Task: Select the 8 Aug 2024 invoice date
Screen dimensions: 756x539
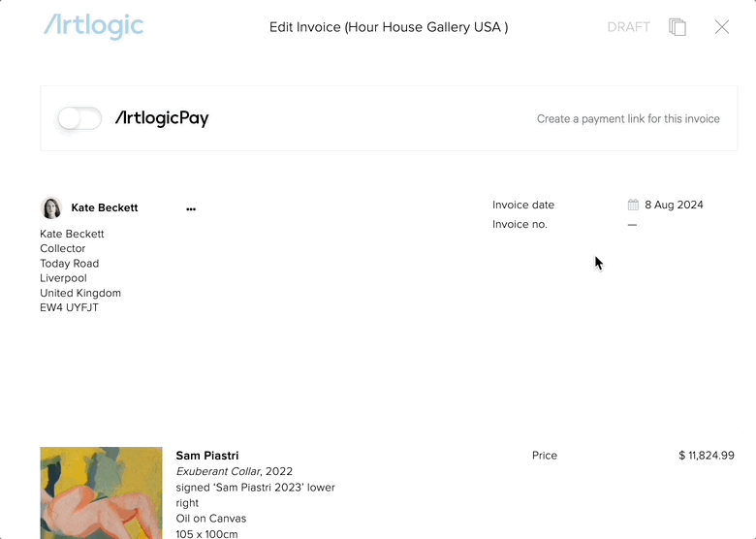Action: (x=674, y=205)
